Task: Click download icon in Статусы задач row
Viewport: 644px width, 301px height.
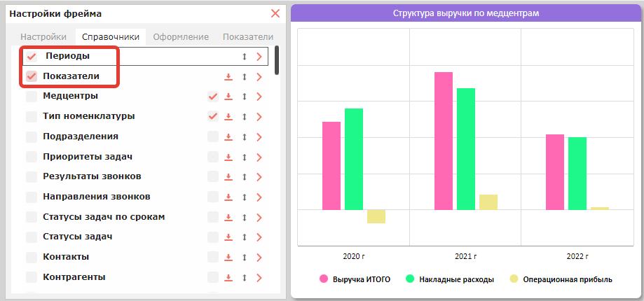Action: pos(228,237)
